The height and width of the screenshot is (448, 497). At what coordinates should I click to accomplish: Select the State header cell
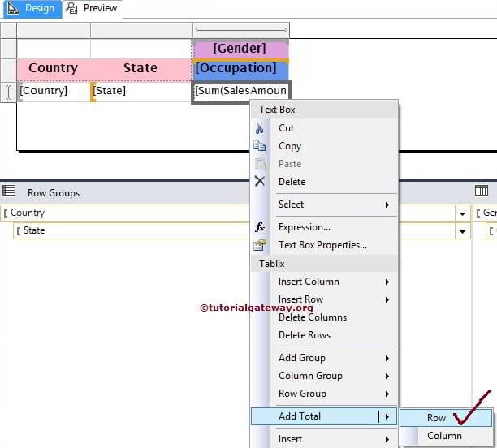[x=141, y=69]
